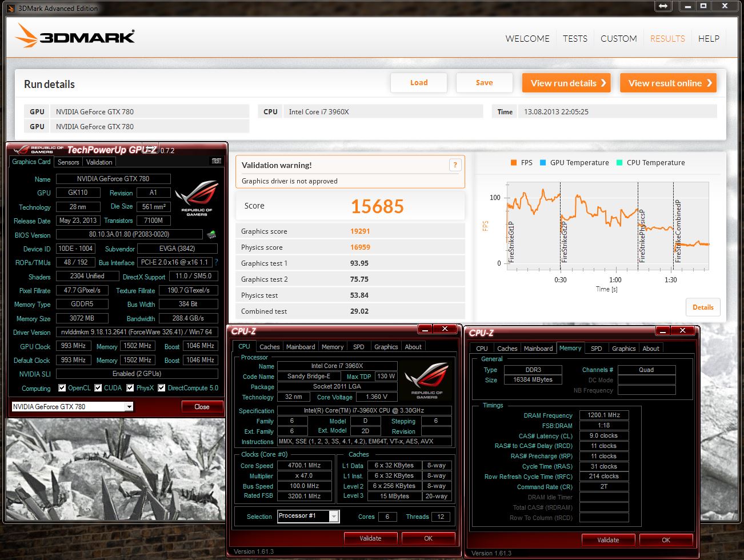Click the 3DMark window resize arrows icon
This screenshot has width=744, height=560.
pos(663,6)
